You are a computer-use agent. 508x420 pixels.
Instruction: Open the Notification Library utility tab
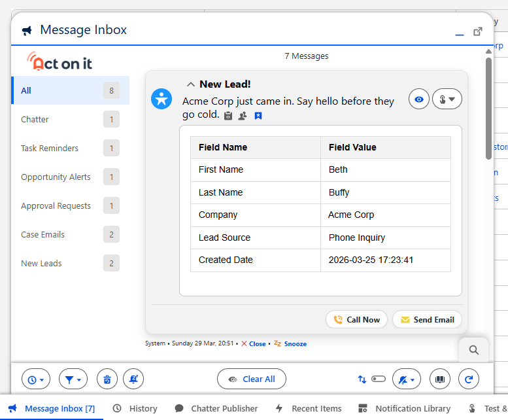[404, 408]
